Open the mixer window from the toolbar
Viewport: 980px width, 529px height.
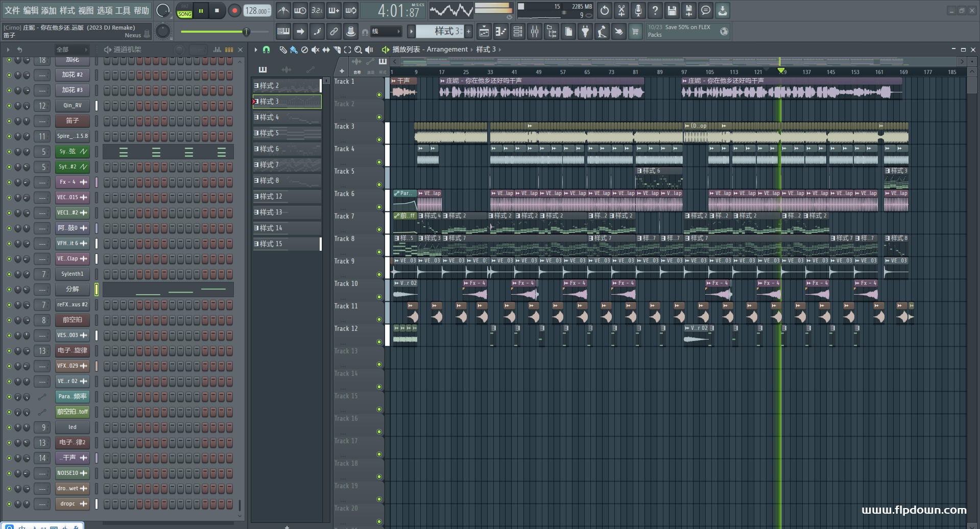pos(534,32)
